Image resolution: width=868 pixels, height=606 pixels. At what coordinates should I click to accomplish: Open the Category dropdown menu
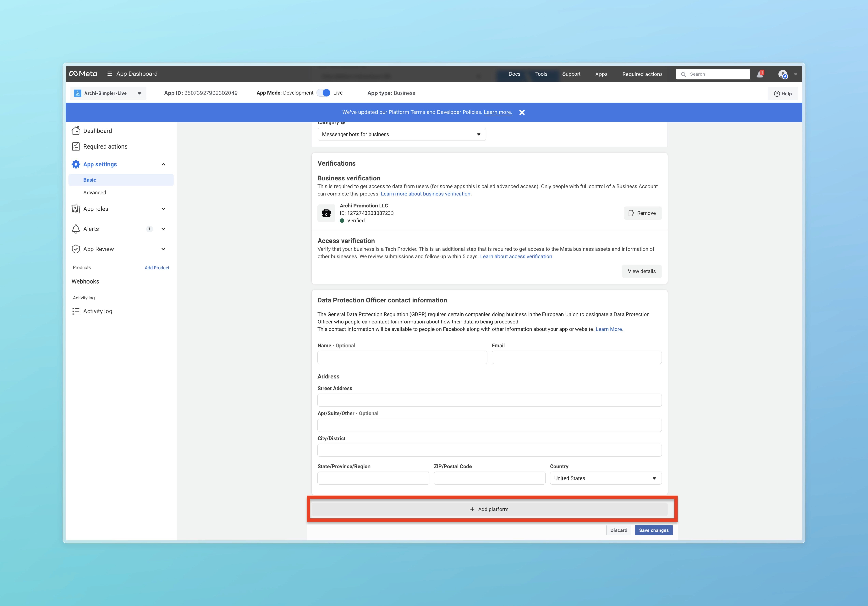coord(401,134)
